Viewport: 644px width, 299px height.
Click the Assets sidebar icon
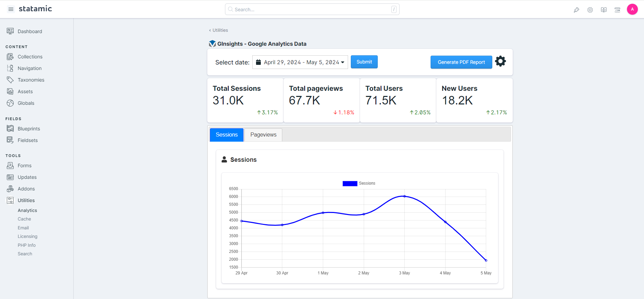click(x=10, y=91)
